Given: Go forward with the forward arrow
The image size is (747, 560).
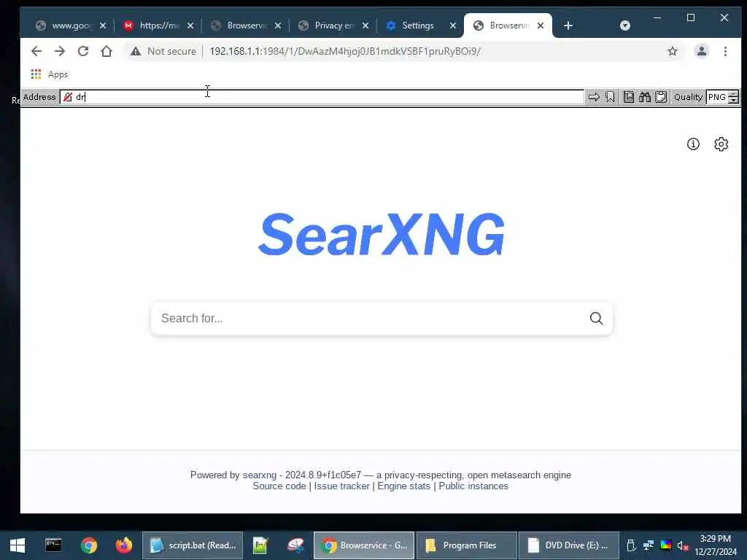Looking at the screenshot, I should click(60, 51).
